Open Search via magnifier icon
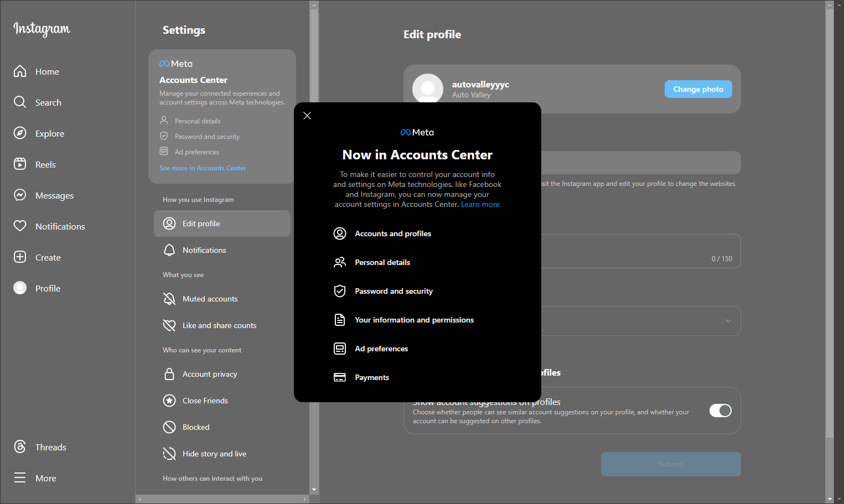This screenshot has height=504, width=844. [20, 102]
